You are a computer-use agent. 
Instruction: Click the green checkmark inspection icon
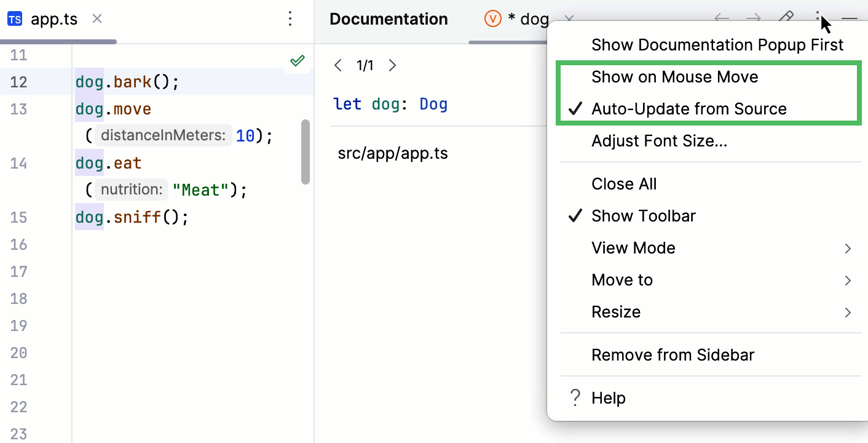pos(298,60)
